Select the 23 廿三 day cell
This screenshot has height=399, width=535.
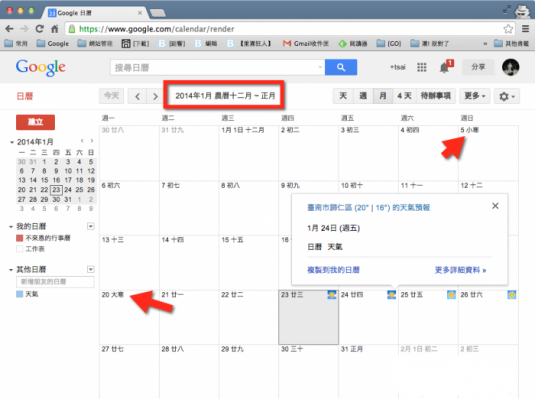tap(308, 317)
